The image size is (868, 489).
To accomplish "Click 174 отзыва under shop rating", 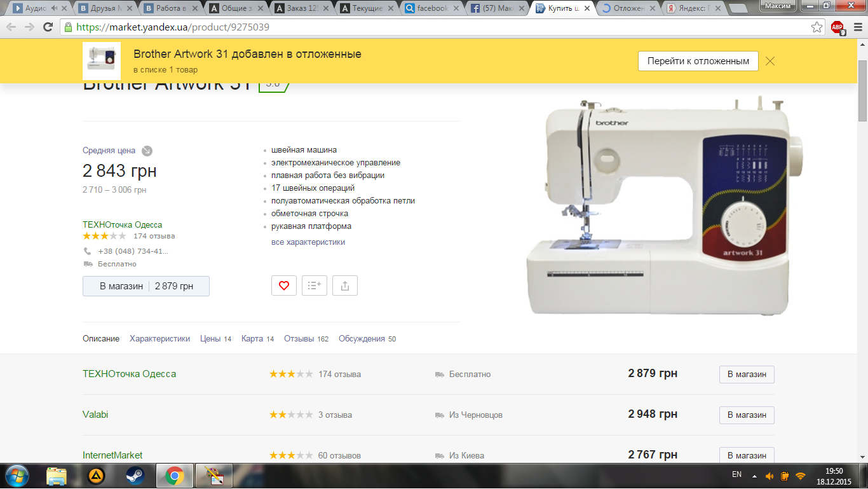I will point(154,236).
